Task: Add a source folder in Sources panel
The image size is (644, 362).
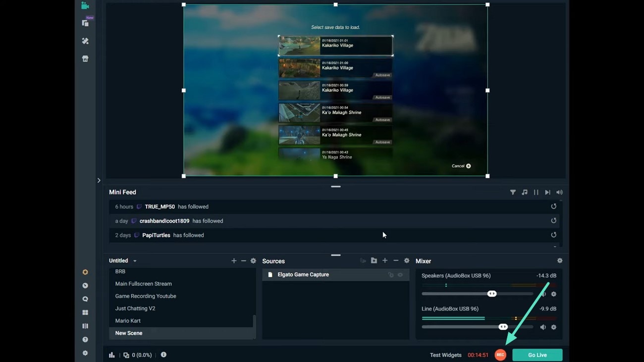Action: coord(374,260)
